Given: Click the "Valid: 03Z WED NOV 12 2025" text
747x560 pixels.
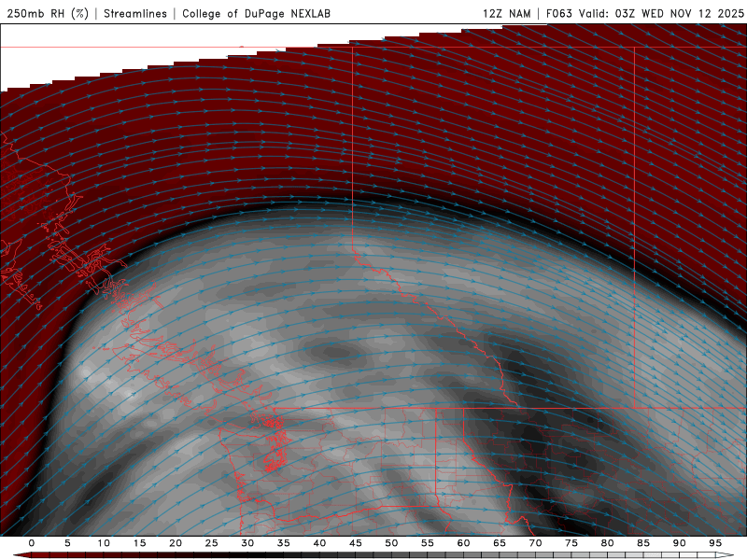Looking at the screenshot, I should (x=661, y=14).
